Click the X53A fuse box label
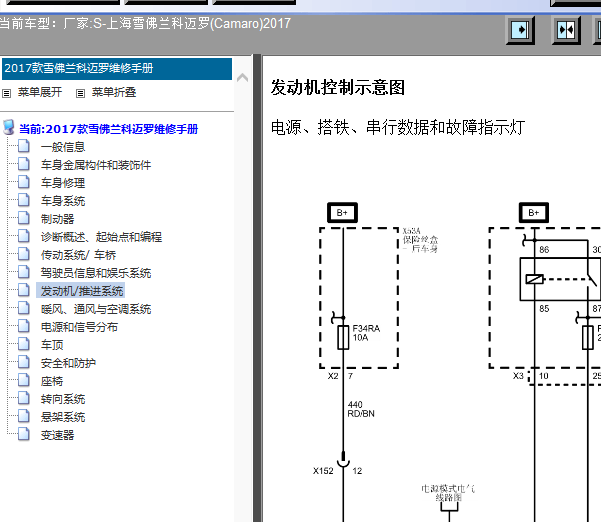The width and height of the screenshot is (601, 522). pyautogui.click(x=420, y=240)
